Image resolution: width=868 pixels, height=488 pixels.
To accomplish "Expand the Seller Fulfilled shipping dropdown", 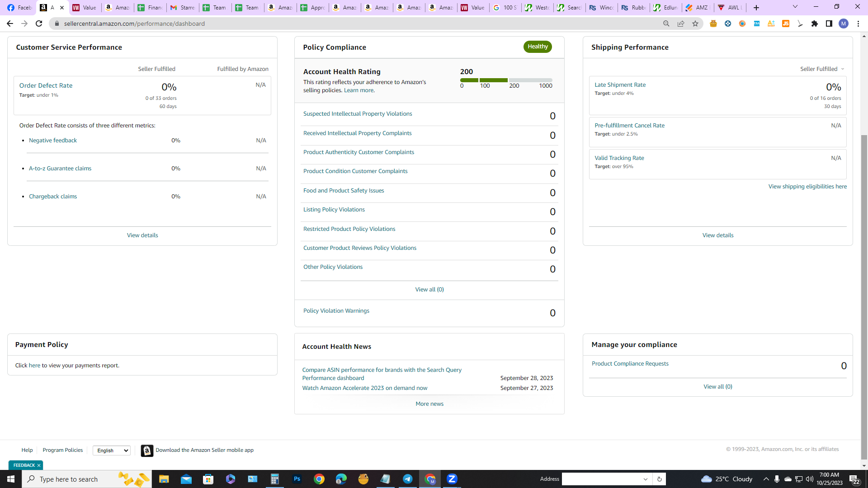I will [x=822, y=69].
